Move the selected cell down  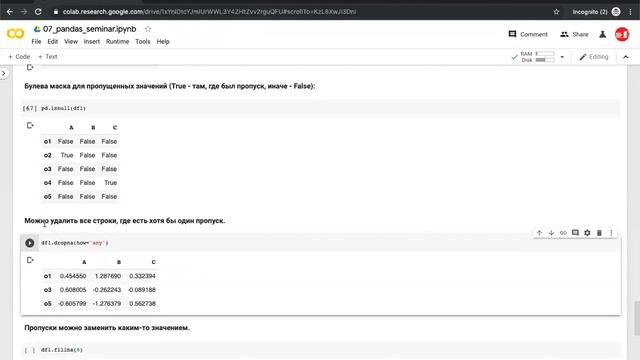tap(551, 233)
